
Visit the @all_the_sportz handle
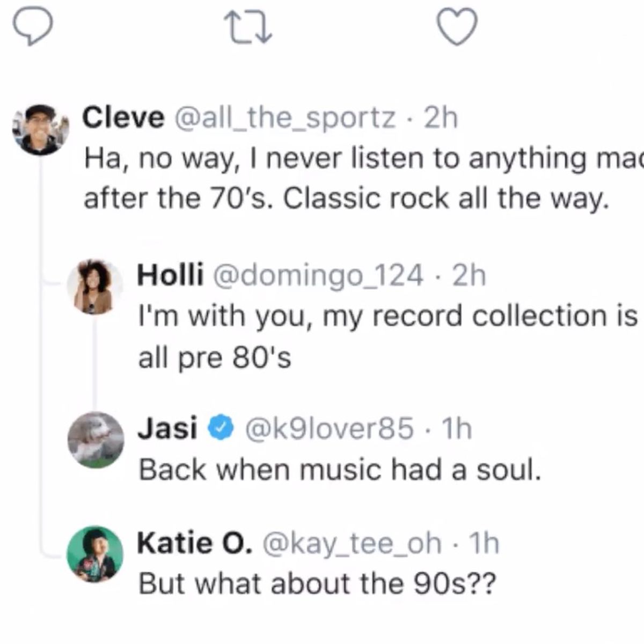click(x=285, y=118)
